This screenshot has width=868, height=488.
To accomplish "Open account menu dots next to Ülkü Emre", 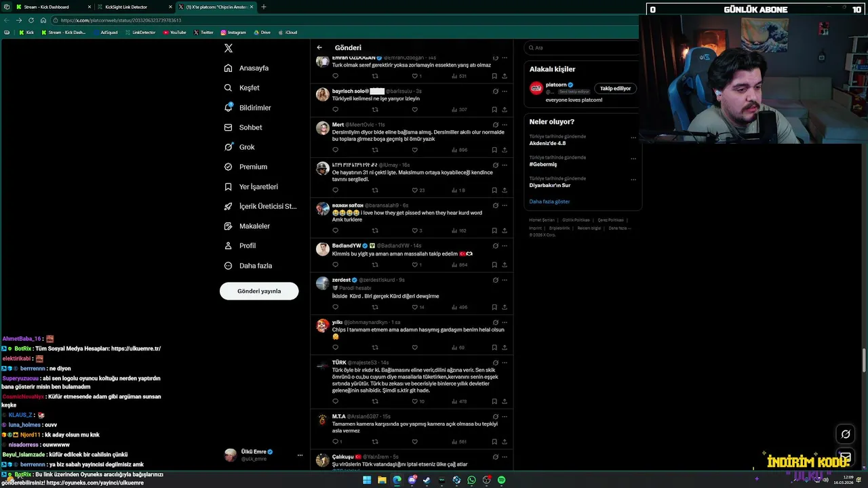I will 300,455.
